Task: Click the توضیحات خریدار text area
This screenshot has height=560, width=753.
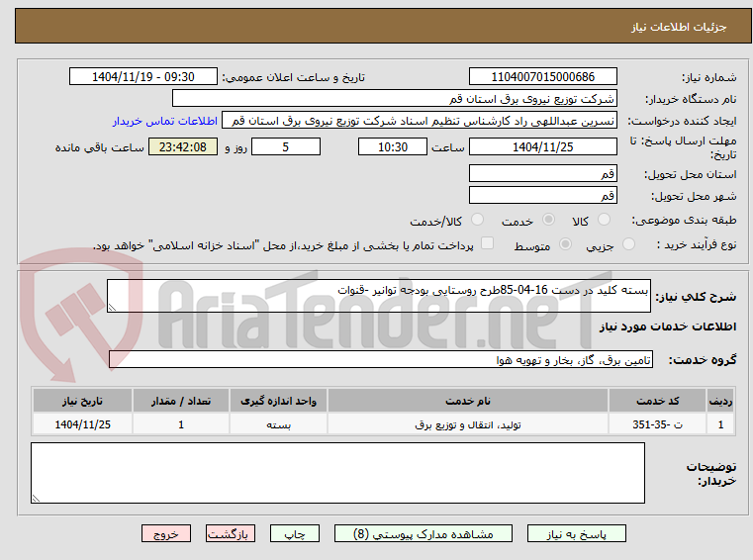Action: click(337, 473)
